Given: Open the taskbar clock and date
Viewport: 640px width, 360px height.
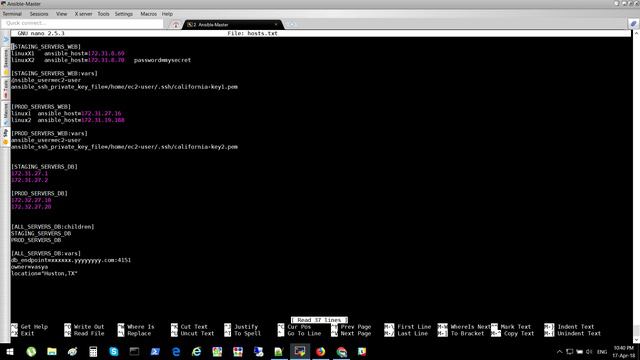Looking at the screenshot, I should click(624, 352).
